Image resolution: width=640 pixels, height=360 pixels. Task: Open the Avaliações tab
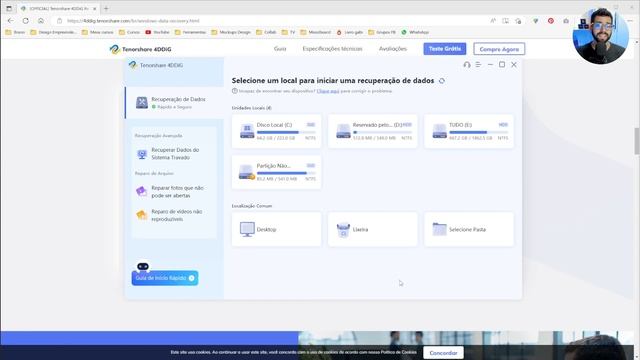click(393, 49)
